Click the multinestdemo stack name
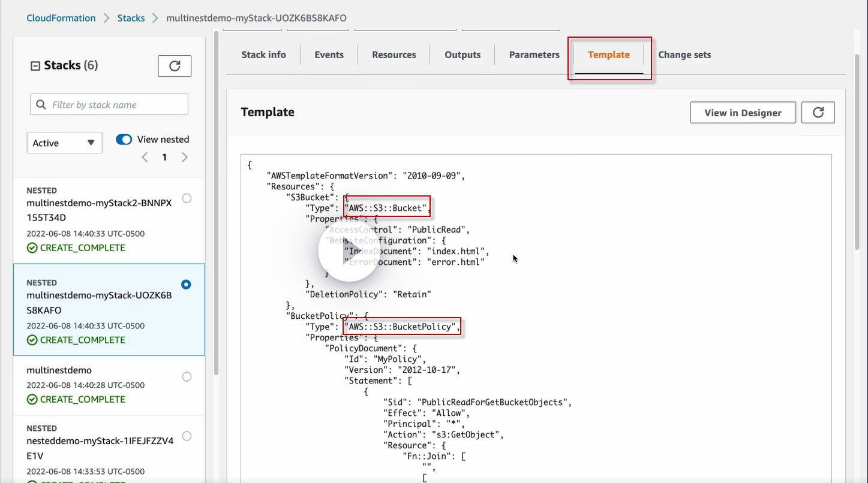 [x=59, y=370]
